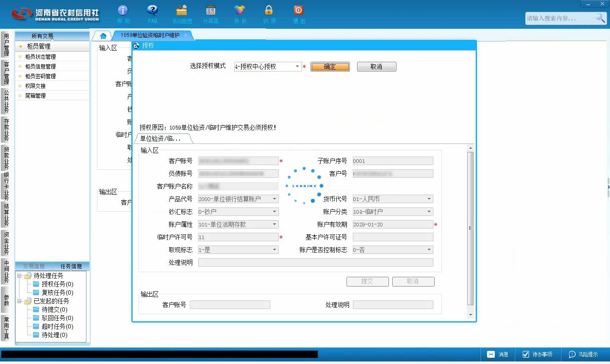Screen dimensions: 610x364
Task: Click the search input box
Action: 560,18
